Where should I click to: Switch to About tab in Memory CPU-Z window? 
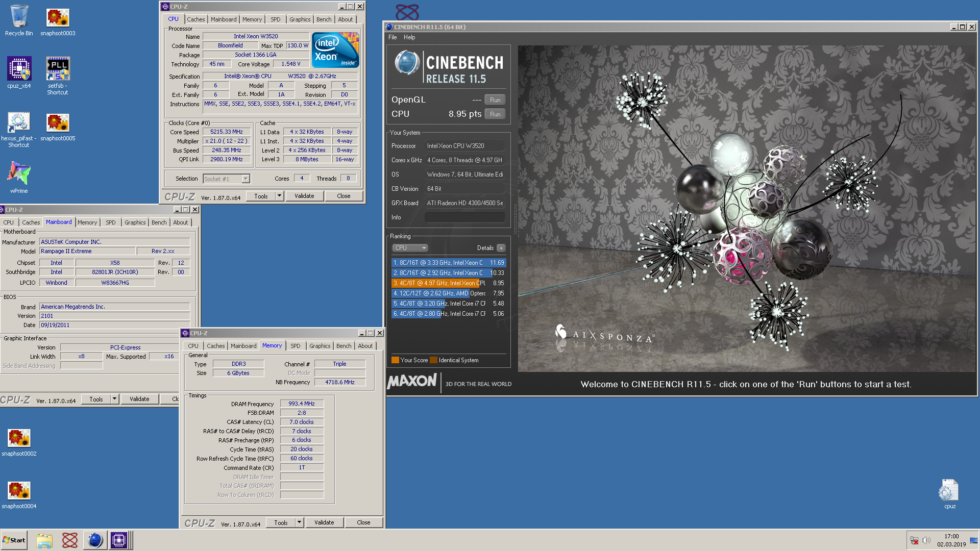(365, 346)
